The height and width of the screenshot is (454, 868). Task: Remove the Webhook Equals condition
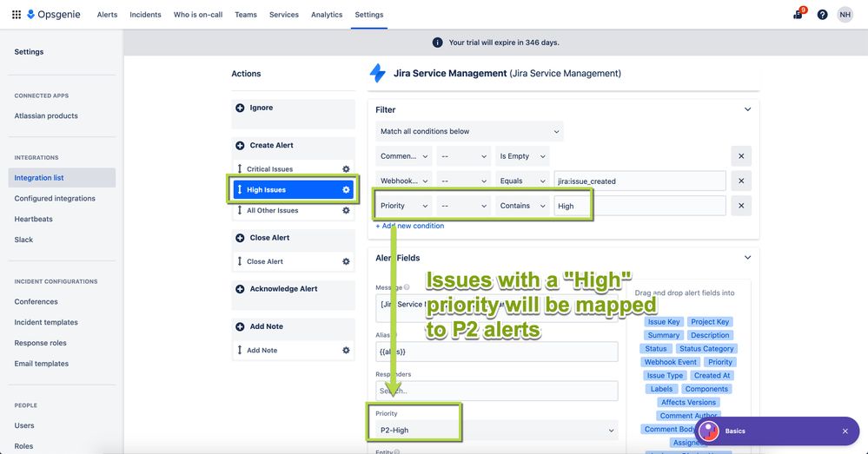pyautogui.click(x=740, y=181)
